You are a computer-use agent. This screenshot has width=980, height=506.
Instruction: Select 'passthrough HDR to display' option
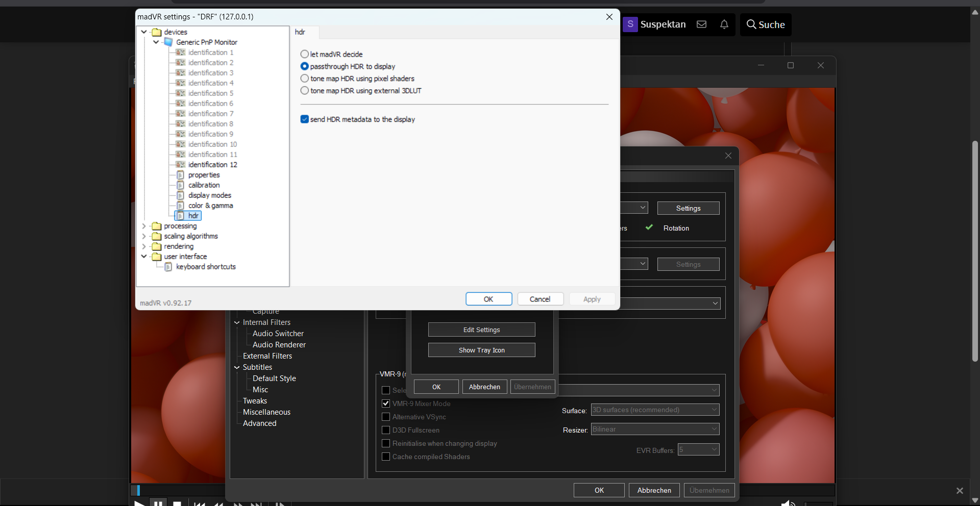305,66
